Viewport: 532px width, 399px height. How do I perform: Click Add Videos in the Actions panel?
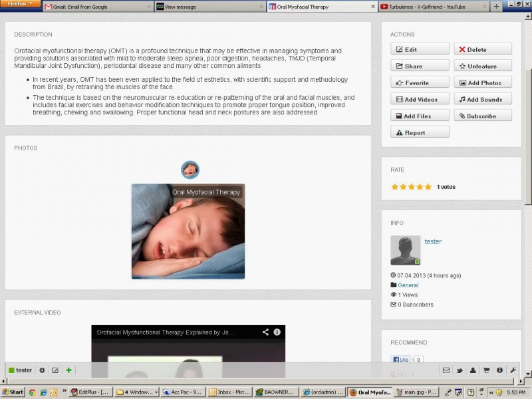point(420,99)
